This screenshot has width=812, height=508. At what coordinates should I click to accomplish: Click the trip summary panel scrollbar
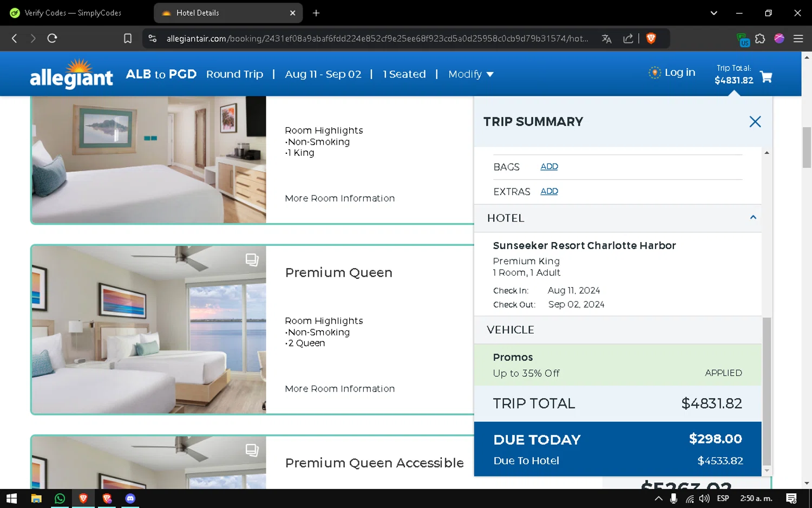(x=767, y=391)
